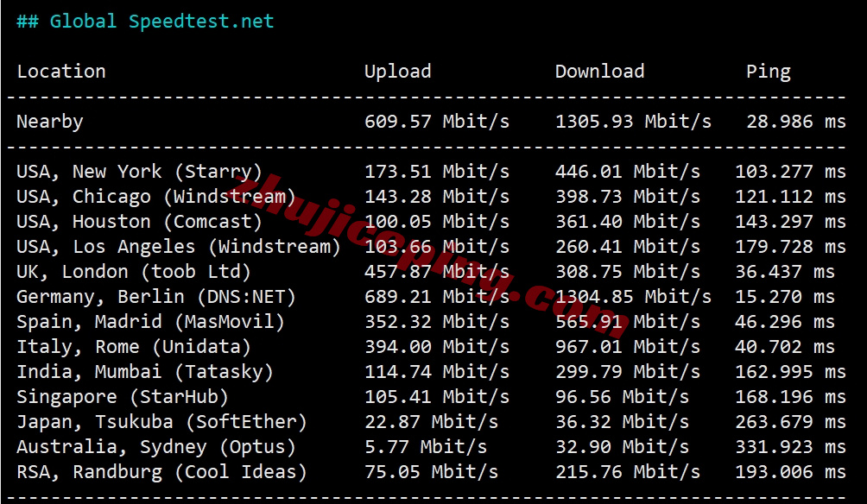Select Japan, Tsukuba (SoftEther) row
Image resolution: width=867 pixels, height=504 pixels.
[431, 422]
